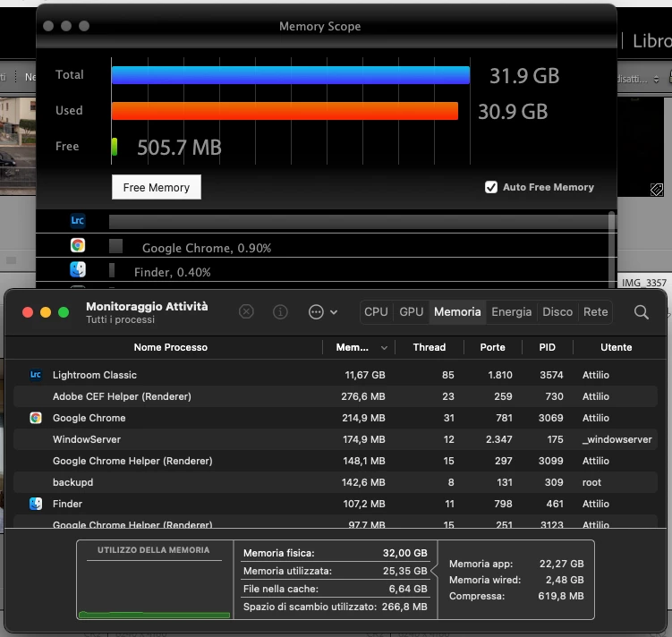Image resolution: width=672 pixels, height=637 pixels.
Task: Switch to the CPU tab
Action: (376, 312)
